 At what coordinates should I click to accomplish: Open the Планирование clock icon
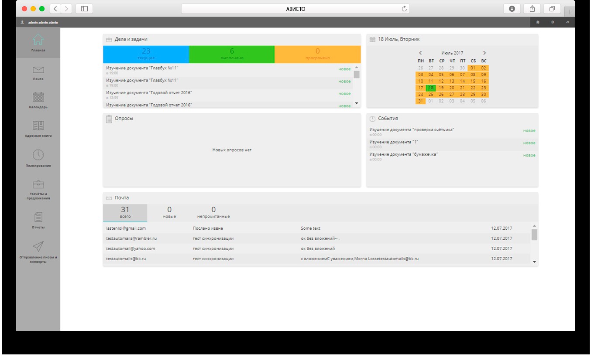pos(38,155)
